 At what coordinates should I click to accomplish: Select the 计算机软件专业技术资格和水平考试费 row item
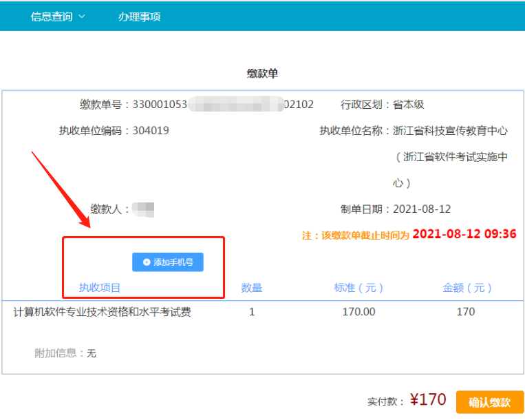point(103,312)
